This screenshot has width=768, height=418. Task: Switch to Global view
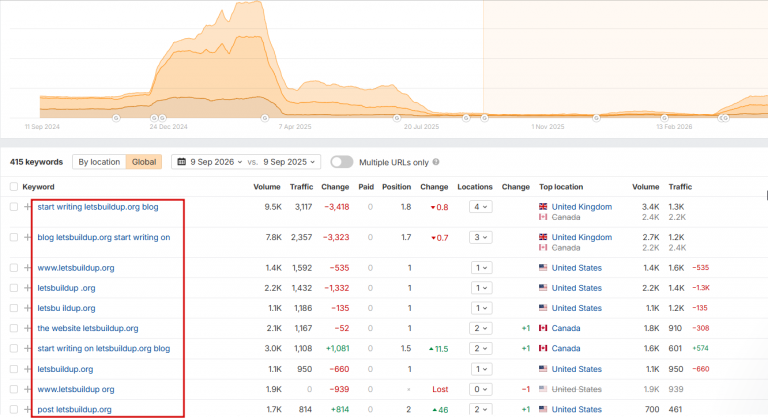point(144,162)
